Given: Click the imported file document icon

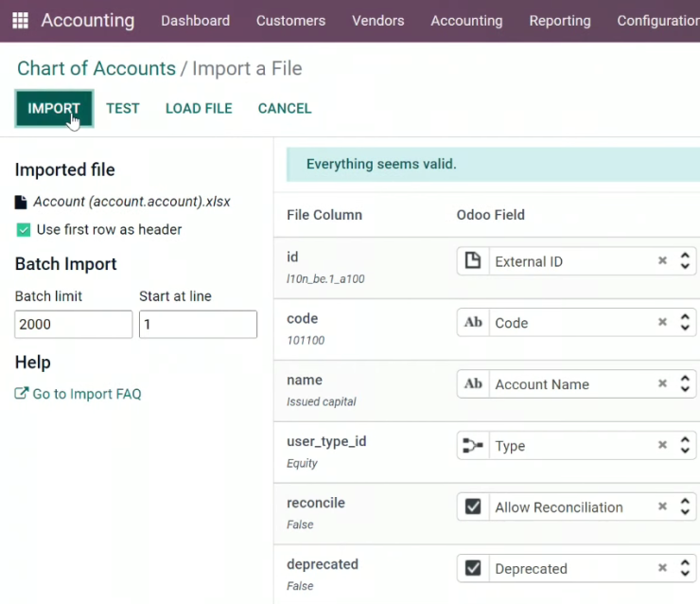Looking at the screenshot, I should [21, 202].
